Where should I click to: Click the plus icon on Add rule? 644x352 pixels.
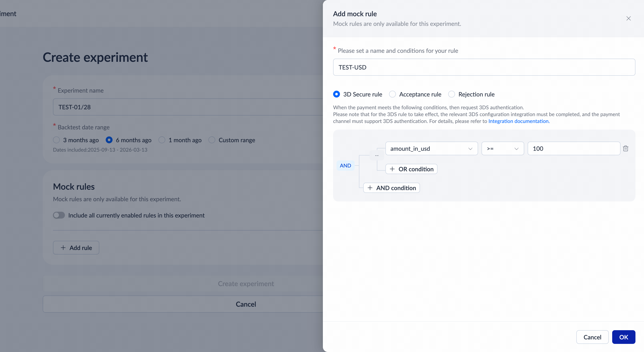[63, 248]
